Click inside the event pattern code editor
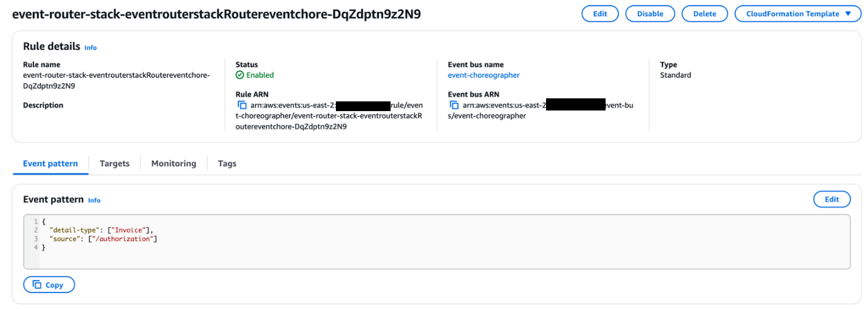This screenshot has height=309, width=868. coord(425,249)
